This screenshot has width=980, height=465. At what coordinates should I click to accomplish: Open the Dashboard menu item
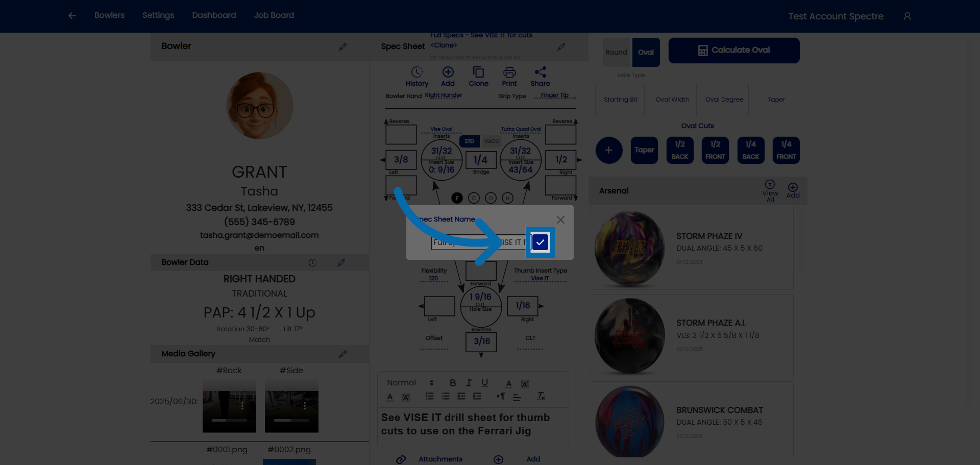click(214, 15)
